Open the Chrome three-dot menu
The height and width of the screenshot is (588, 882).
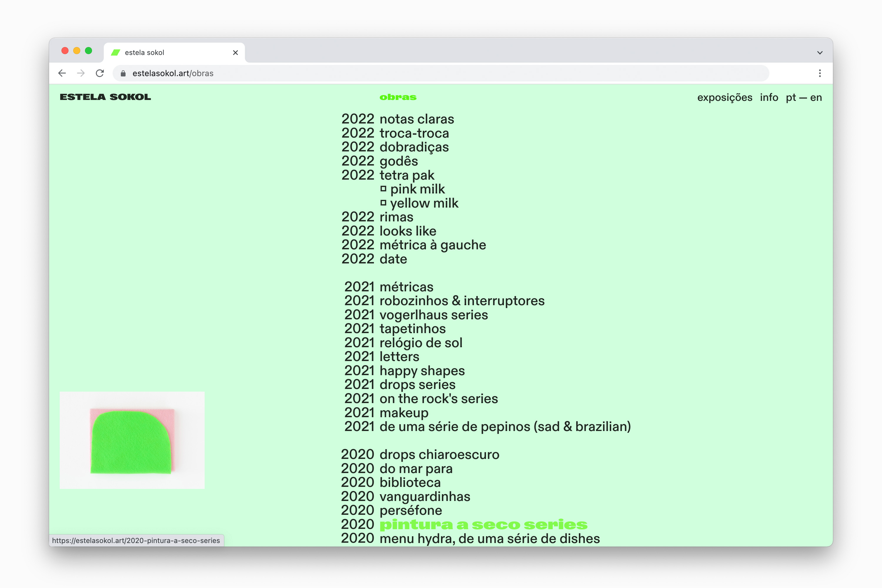pyautogui.click(x=820, y=73)
